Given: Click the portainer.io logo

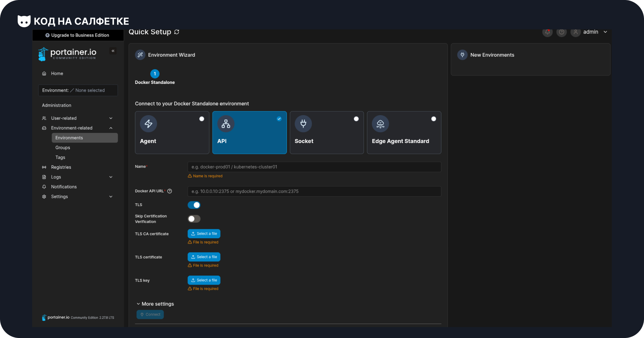Looking at the screenshot, I should click(x=68, y=54).
